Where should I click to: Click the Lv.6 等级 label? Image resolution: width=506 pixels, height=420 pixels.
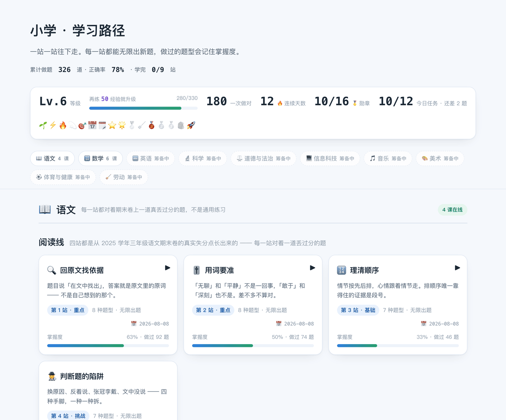(x=60, y=101)
